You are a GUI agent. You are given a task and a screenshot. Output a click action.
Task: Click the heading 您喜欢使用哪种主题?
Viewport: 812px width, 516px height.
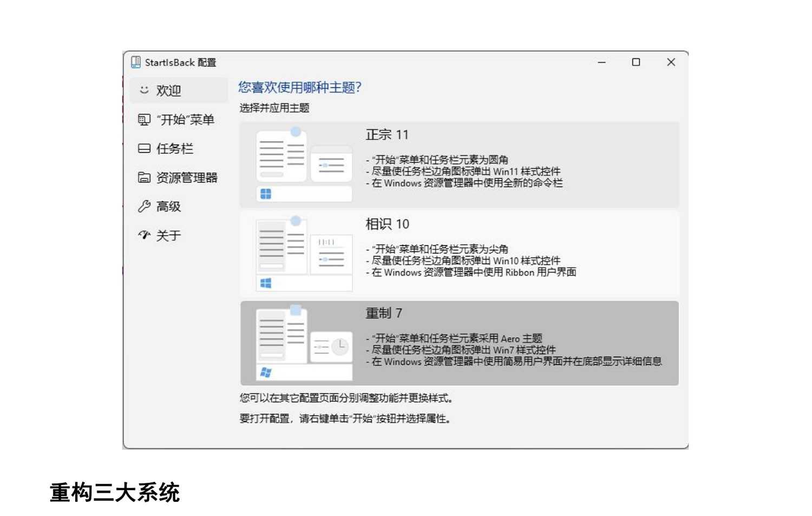[x=300, y=87]
